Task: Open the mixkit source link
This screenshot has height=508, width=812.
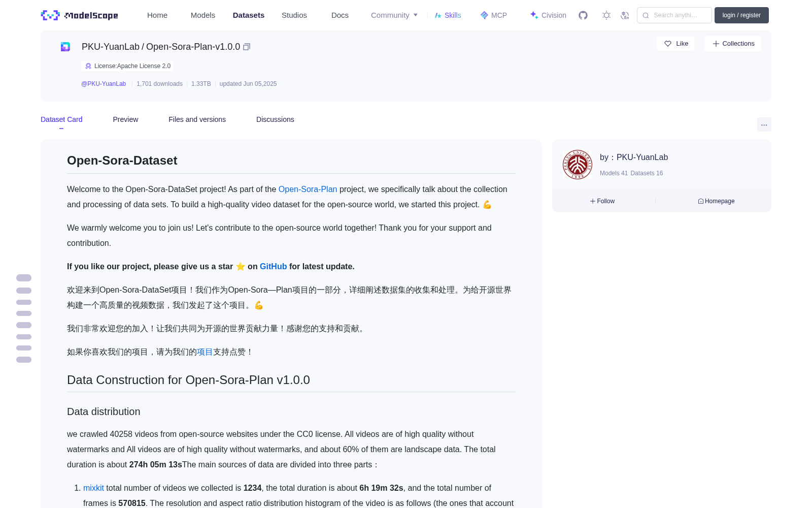Action: [x=93, y=488]
